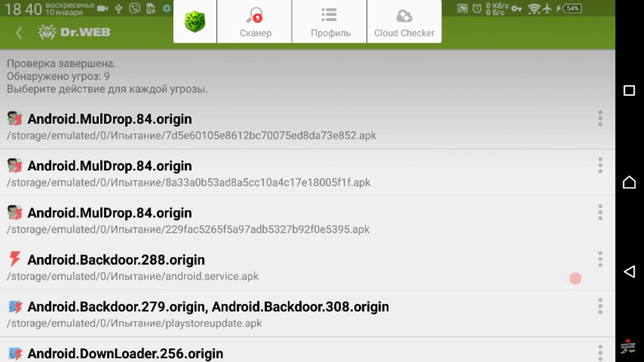The width and height of the screenshot is (644, 362).
Task: Open options menu for first MulDrop.84 threat
Action: tap(600, 118)
